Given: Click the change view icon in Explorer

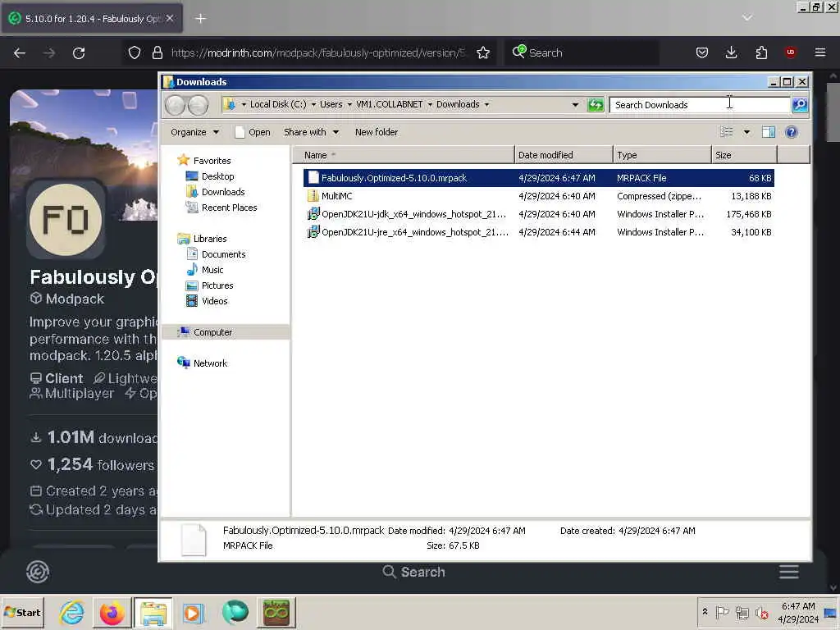Looking at the screenshot, I should (727, 132).
